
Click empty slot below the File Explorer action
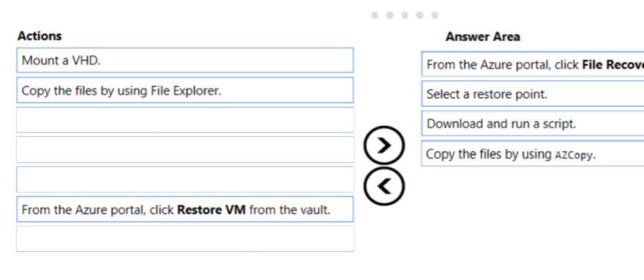185,120
